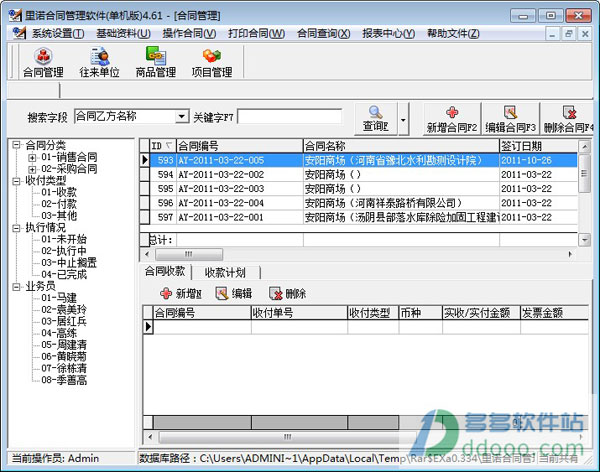Switch to the 收款计划 tab

point(225,273)
